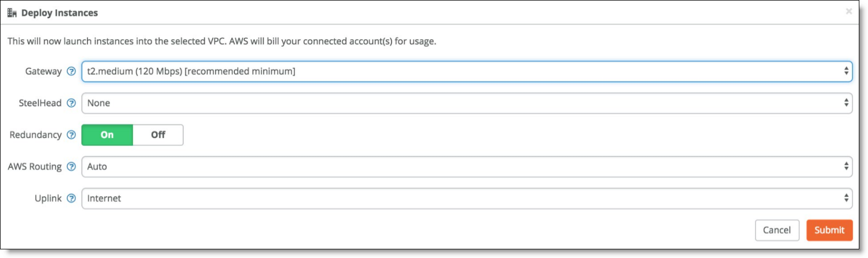Open the SteelHead dropdown showing None
The image size is (868, 258).
[x=467, y=103]
